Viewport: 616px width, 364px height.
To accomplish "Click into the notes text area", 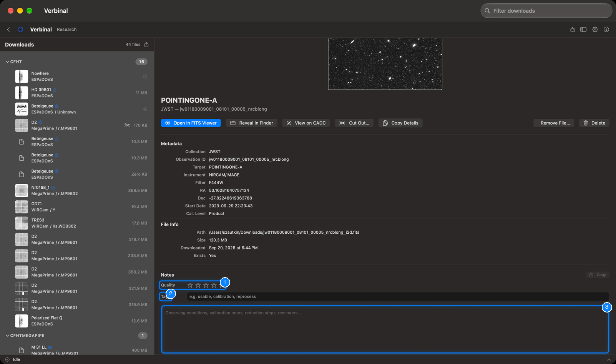I will point(385,329).
